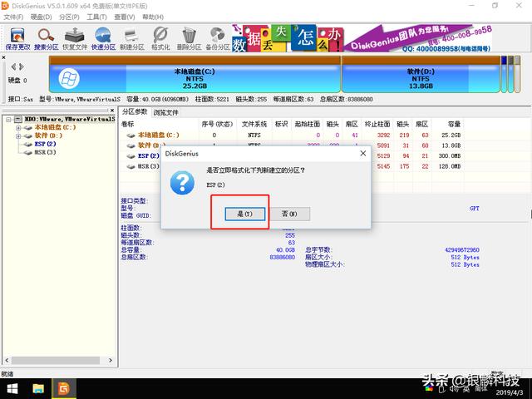Click the advertisement banner with phone number
532x399 pixels.
pyautogui.click(x=362, y=38)
